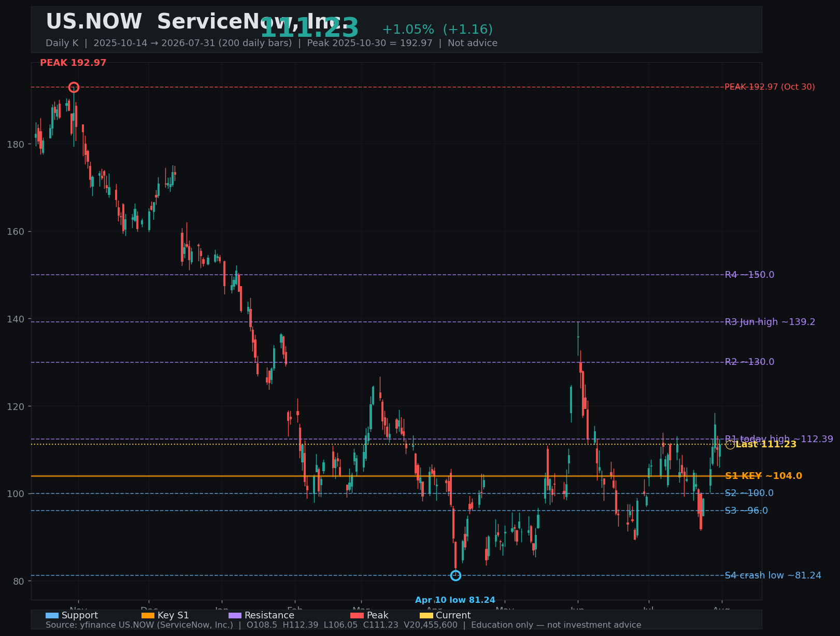This screenshot has height=636, width=840.
Task: Click the "Key S1" legend label
Action: click(x=173, y=615)
